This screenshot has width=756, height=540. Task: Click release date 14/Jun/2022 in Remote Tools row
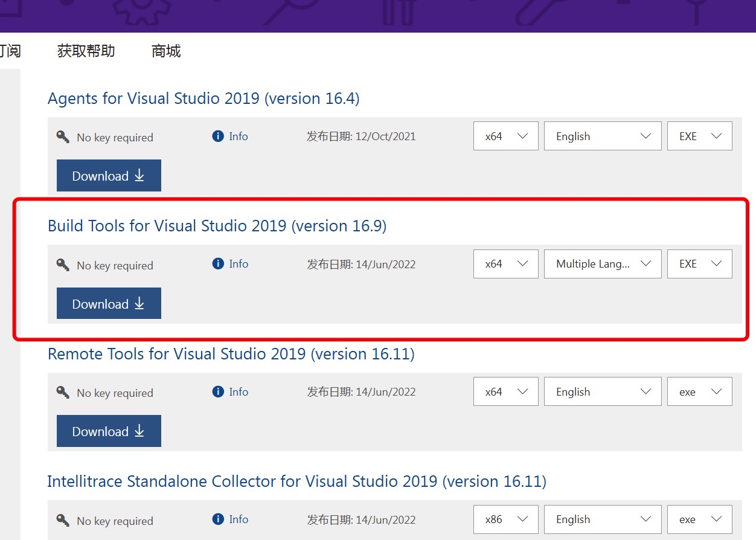pos(386,392)
